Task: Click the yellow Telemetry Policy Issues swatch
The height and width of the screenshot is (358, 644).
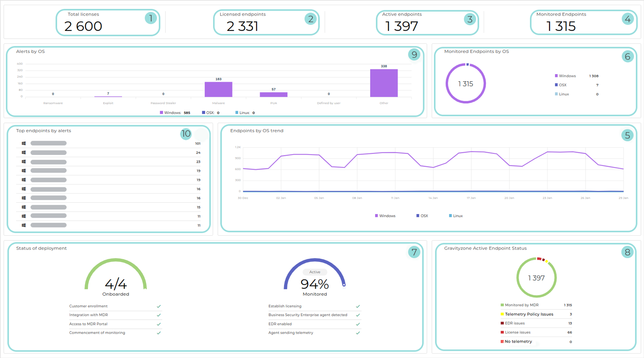Action: point(502,314)
